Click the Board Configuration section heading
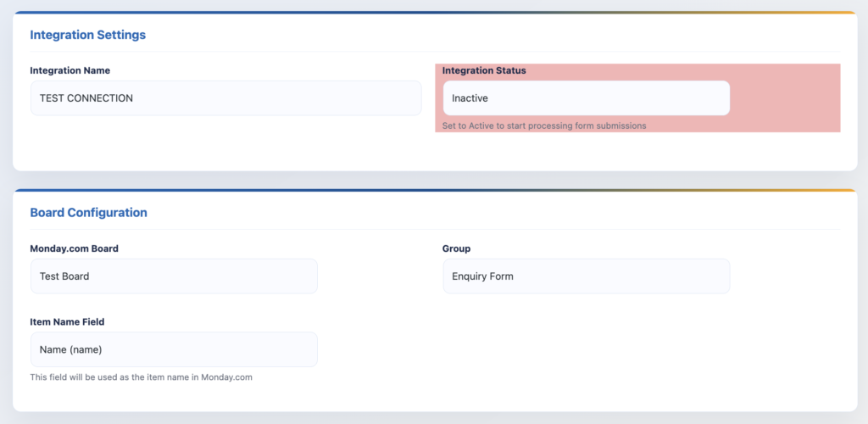The width and height of the screenshot is (868, 424). pos(89,213)
